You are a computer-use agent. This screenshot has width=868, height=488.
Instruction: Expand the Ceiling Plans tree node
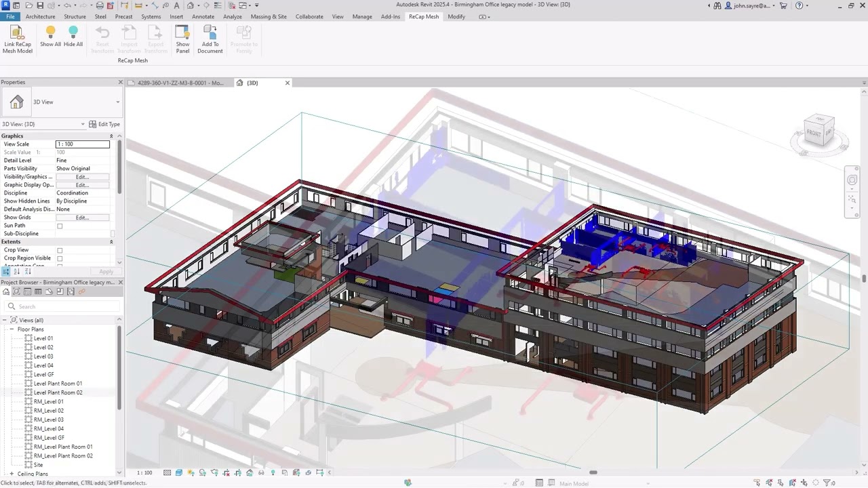pyautogui.click(x=12, y=474)
